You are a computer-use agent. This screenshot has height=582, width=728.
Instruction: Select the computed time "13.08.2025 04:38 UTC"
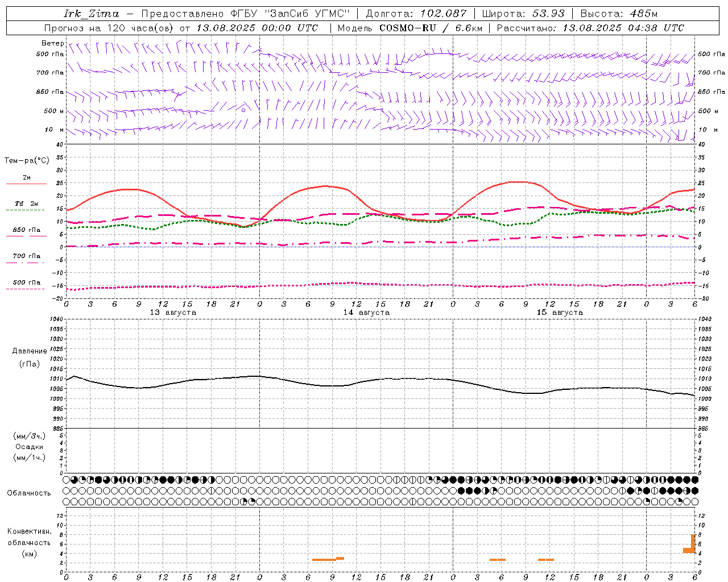pos(623,28)
